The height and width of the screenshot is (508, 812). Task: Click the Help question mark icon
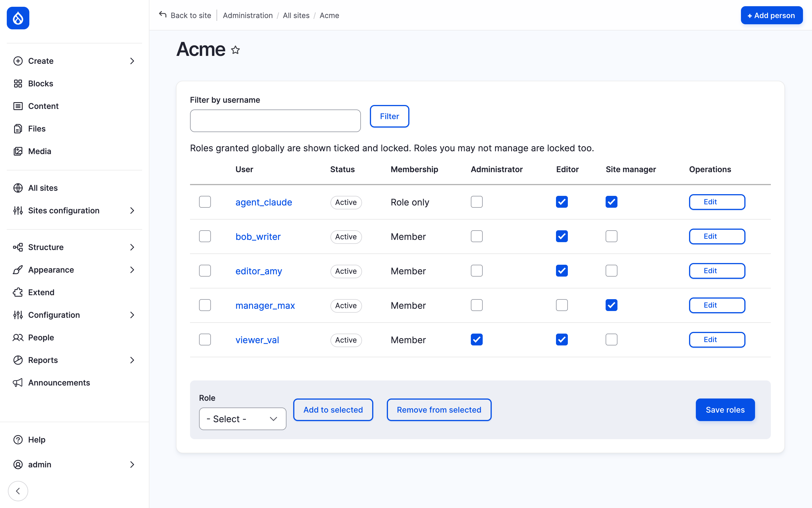[x=18, y=439]
